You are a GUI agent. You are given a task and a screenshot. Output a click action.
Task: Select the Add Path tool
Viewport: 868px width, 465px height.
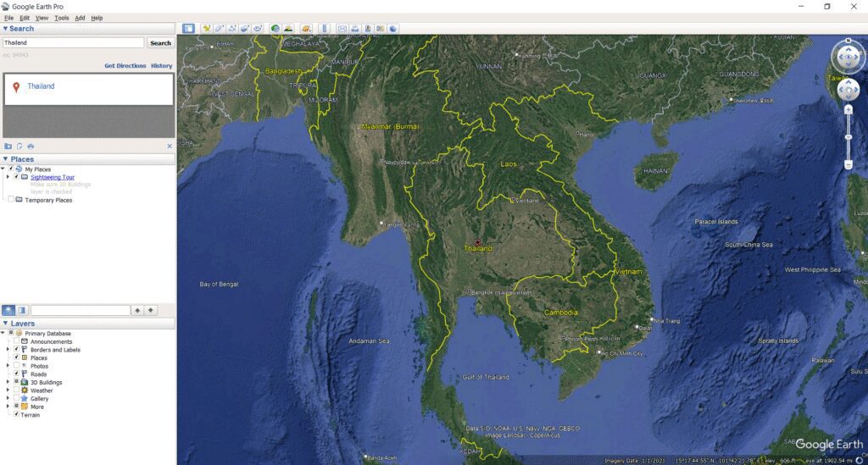[x=232, y=28]
